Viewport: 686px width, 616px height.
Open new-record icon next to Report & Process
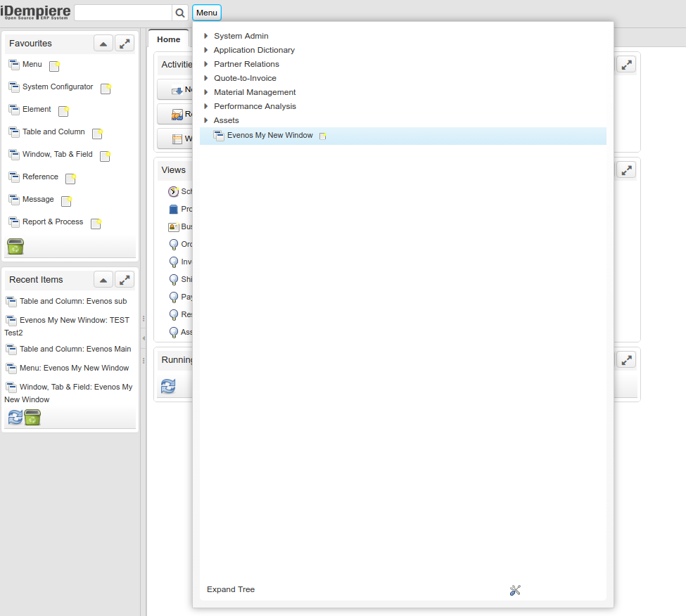(x=96, y=224)
